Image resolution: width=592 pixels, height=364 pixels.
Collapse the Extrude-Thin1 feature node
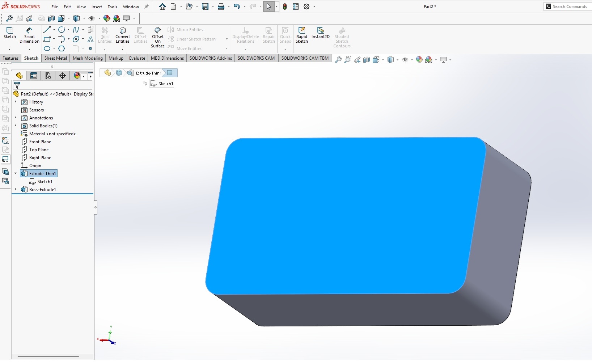coord(16,174)
